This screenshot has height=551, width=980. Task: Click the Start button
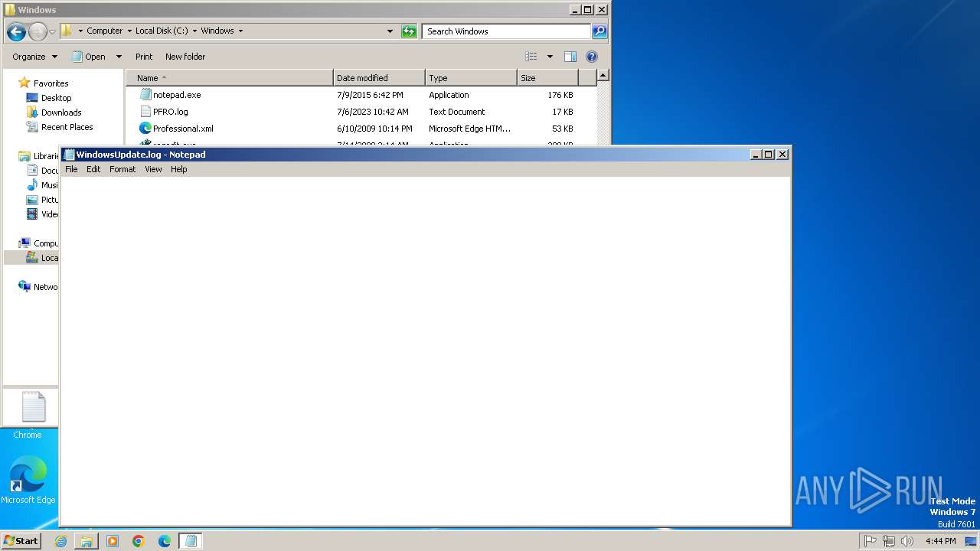coord(21,540)
